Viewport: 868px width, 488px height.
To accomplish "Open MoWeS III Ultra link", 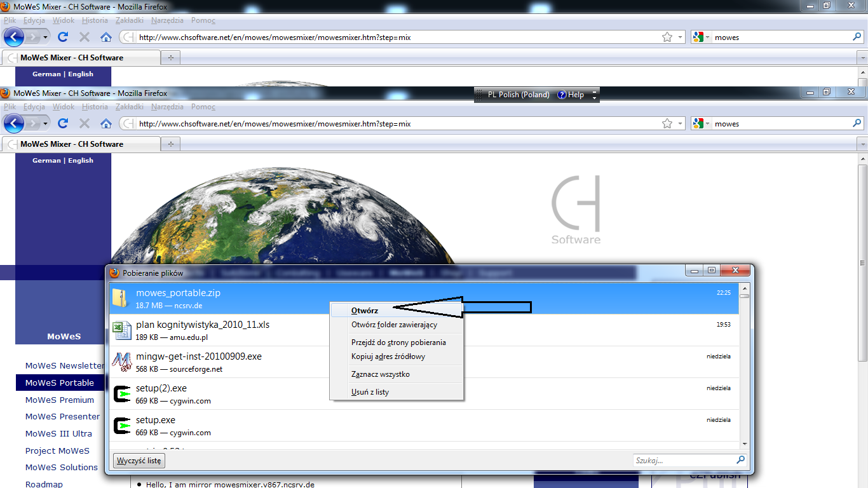I will [x=58, y=433].
